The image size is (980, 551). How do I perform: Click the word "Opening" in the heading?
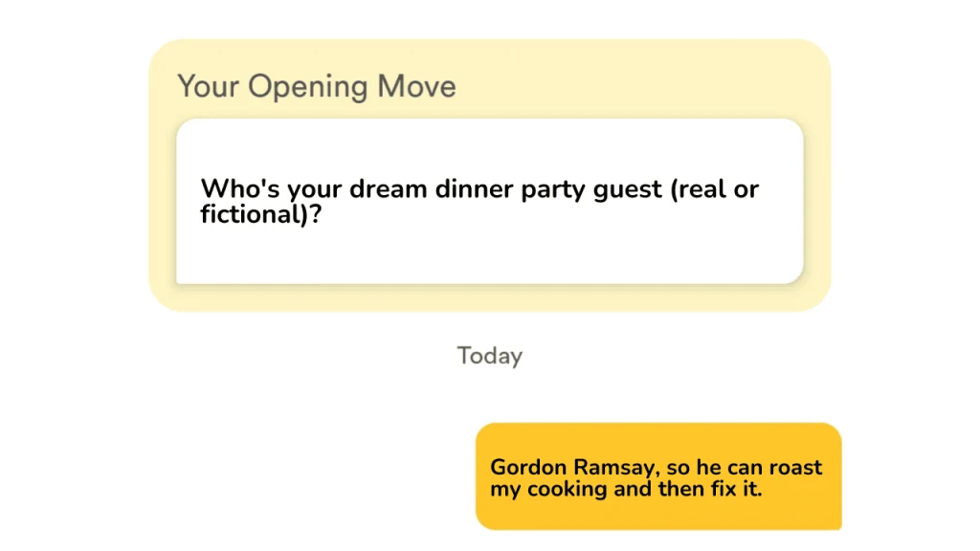point(307,87)
